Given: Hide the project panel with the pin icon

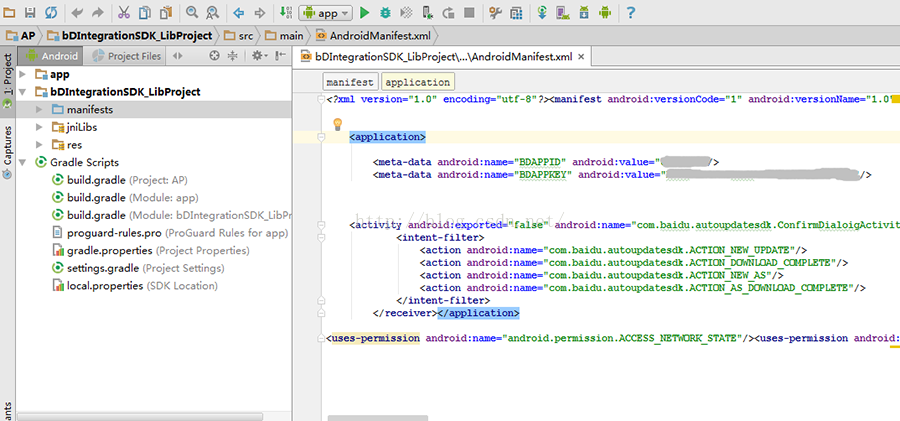Looking at the screenshot, I should click(x=280, y=56).
